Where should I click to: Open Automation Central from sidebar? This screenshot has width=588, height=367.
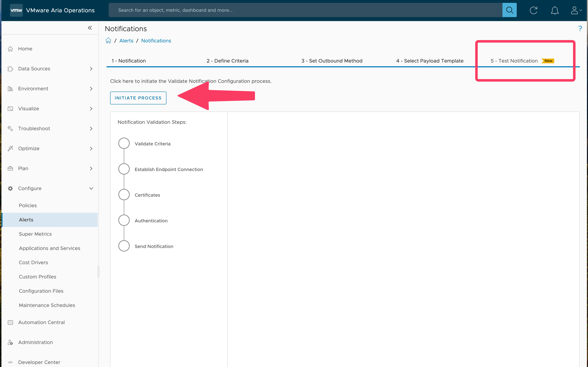[x=41, y=322]
